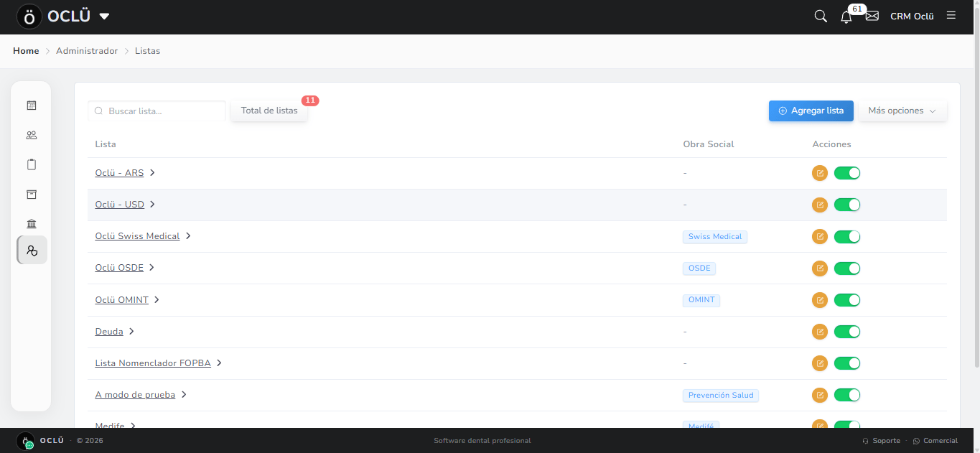The image size is (980, 453).
Task: Select Listas in the breadcrumb
Action: tap(148, 51)
